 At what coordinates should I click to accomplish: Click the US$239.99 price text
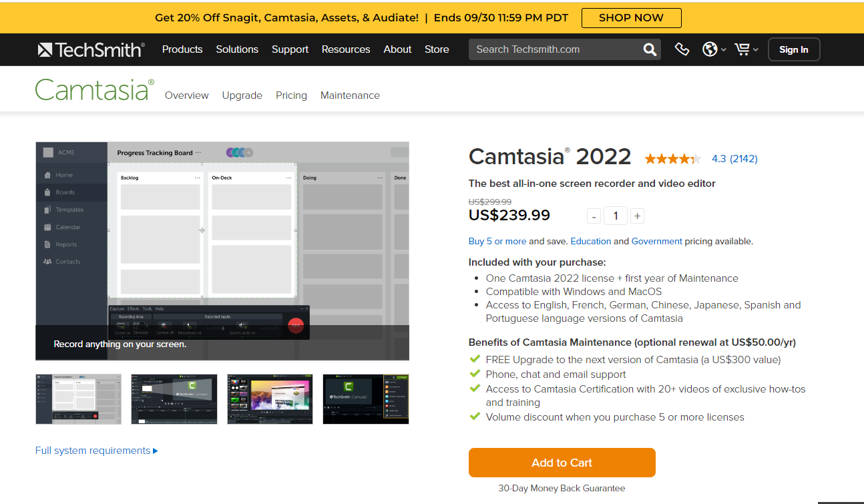[509, 215]
